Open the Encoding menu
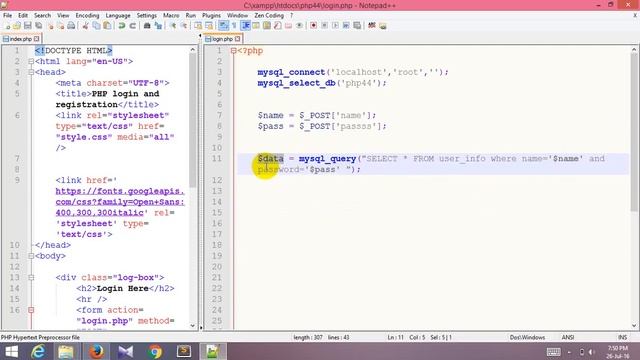 [x=87, y=16]
